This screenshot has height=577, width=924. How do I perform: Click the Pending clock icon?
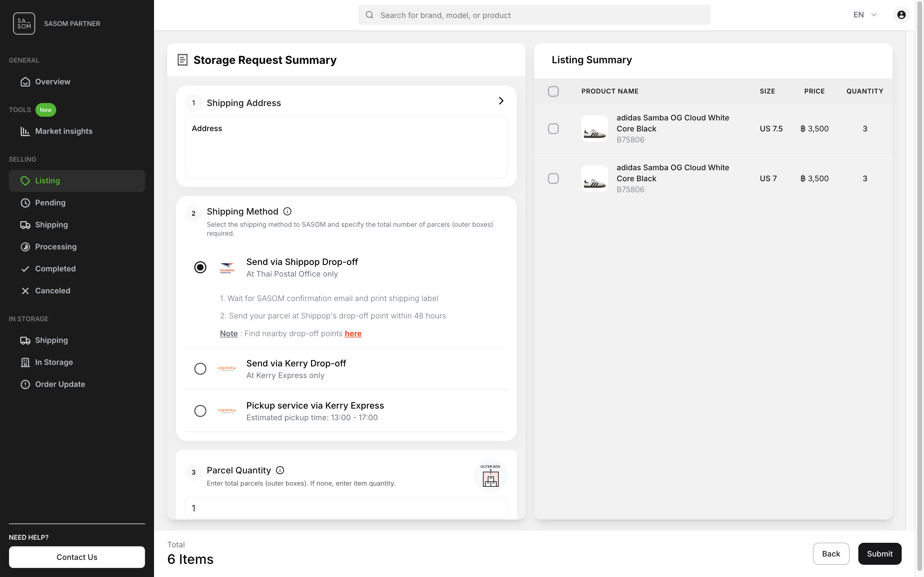coord(25,203)
